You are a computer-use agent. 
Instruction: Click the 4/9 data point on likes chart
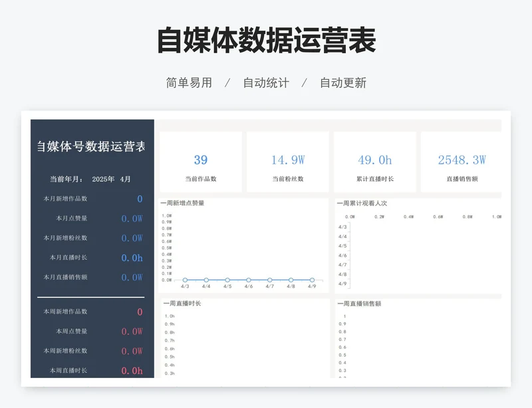pos(312,280)
